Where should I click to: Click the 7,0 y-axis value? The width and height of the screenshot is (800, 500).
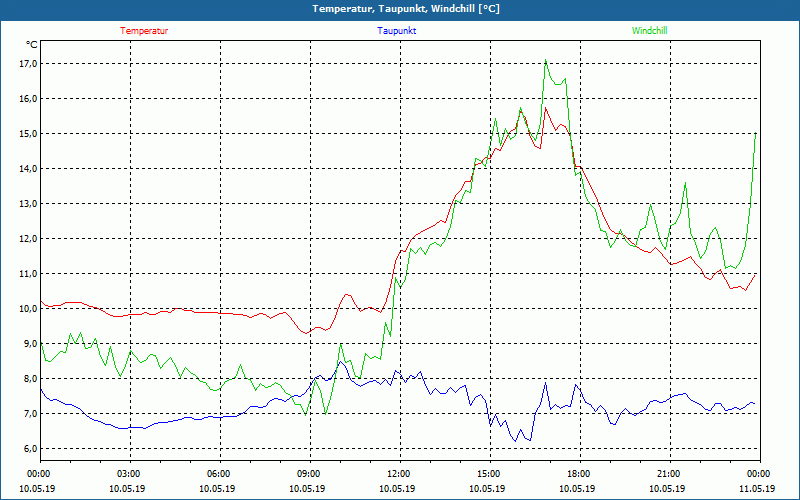click(x=30, y=414)
